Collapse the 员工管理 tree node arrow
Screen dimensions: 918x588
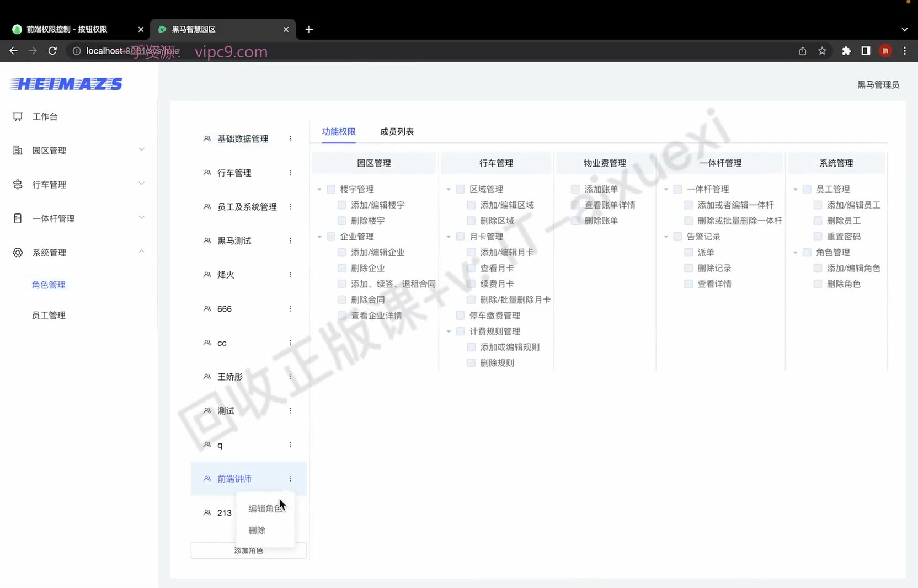click(796, 189)
